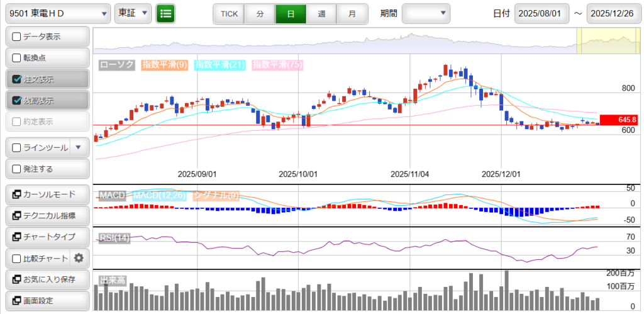Click the ラインツール button
This screenshot has height=314, width=644.
(x=38, y=147)
